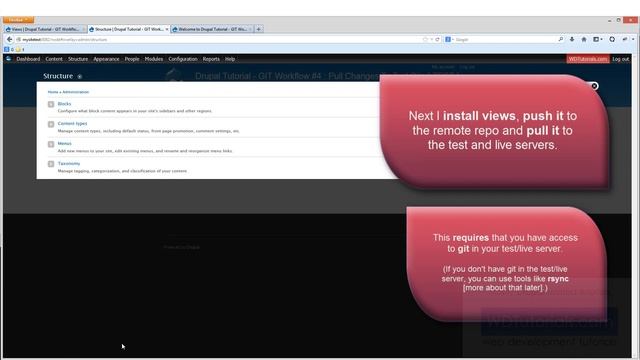Click the Blocks row icon
The image size is (640, 360).
point(51,104)
